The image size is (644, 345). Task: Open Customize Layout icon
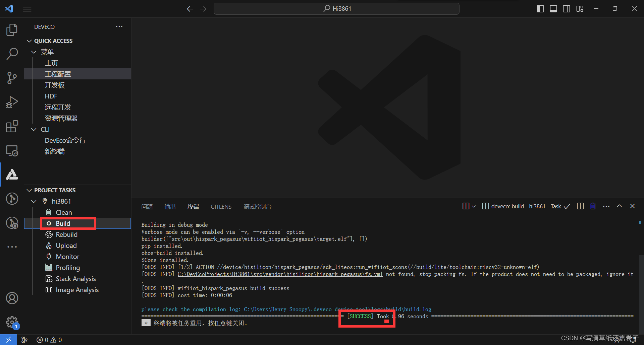click(580, 9)
